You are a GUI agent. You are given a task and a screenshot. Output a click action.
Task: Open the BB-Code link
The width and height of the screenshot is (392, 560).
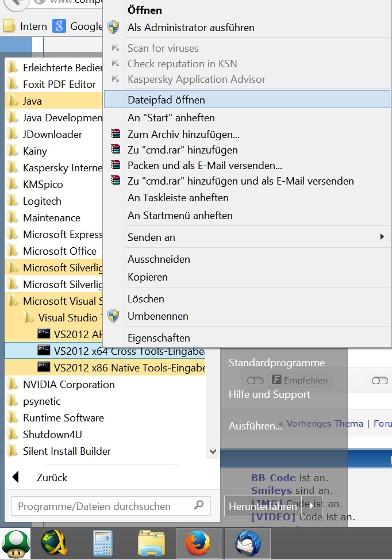point(274,478)
